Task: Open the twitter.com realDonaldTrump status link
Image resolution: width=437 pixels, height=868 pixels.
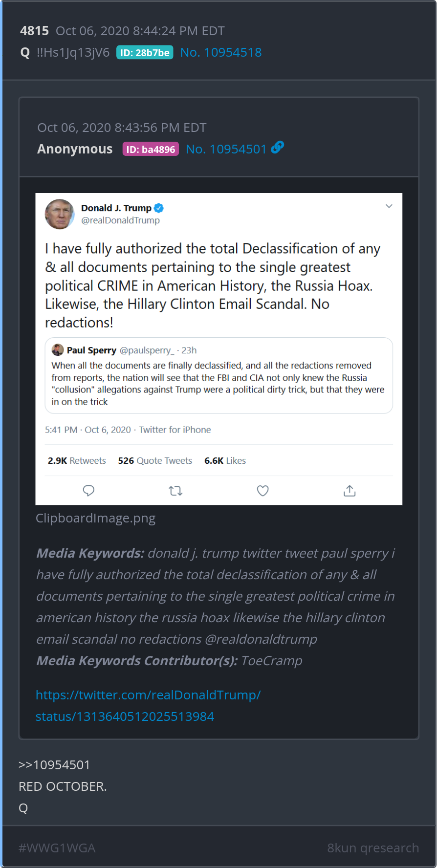Action: tap(148, 705)
